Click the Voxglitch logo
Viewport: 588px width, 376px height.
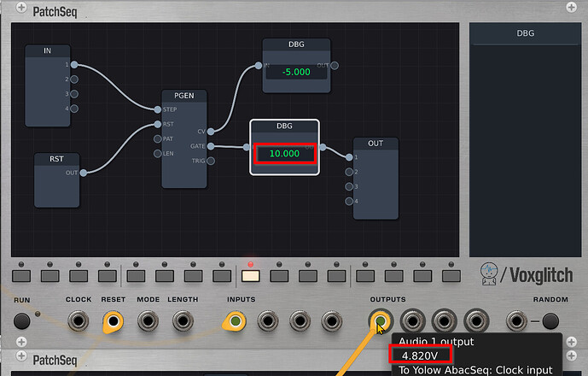(x=527, y=274)
